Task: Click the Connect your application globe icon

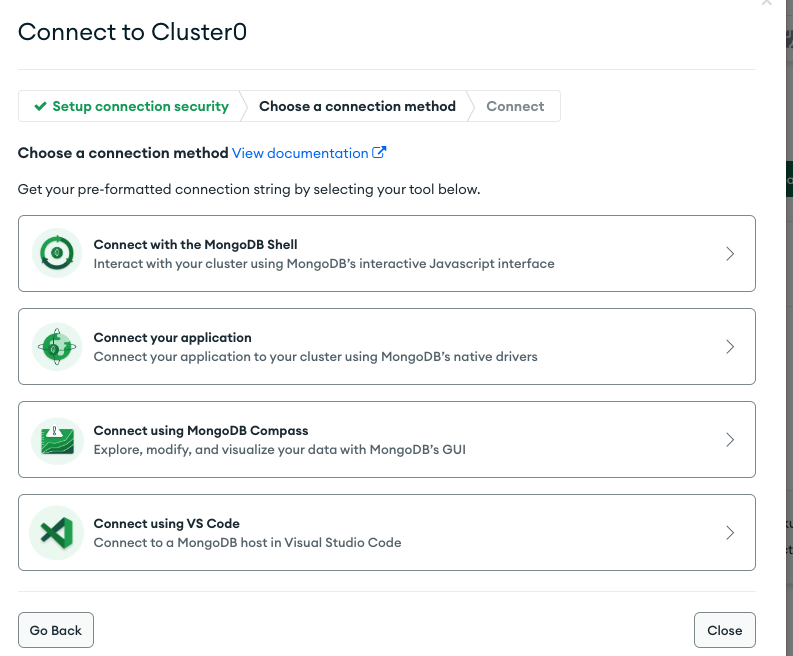Action: (57, 346)
